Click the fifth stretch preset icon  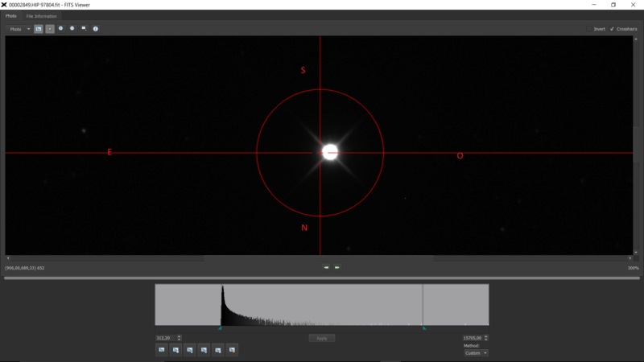tap(218, 350)
